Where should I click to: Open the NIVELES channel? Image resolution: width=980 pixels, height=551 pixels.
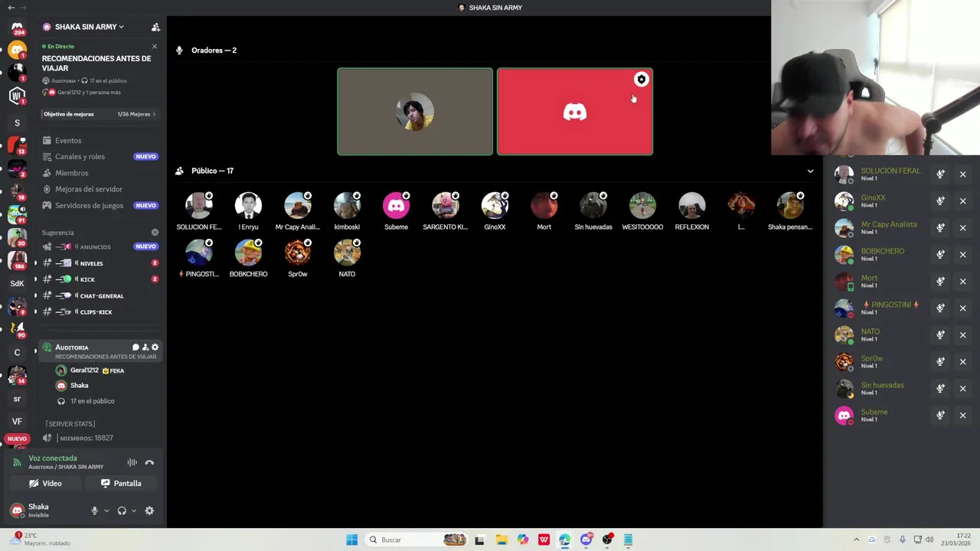[100, 263]
